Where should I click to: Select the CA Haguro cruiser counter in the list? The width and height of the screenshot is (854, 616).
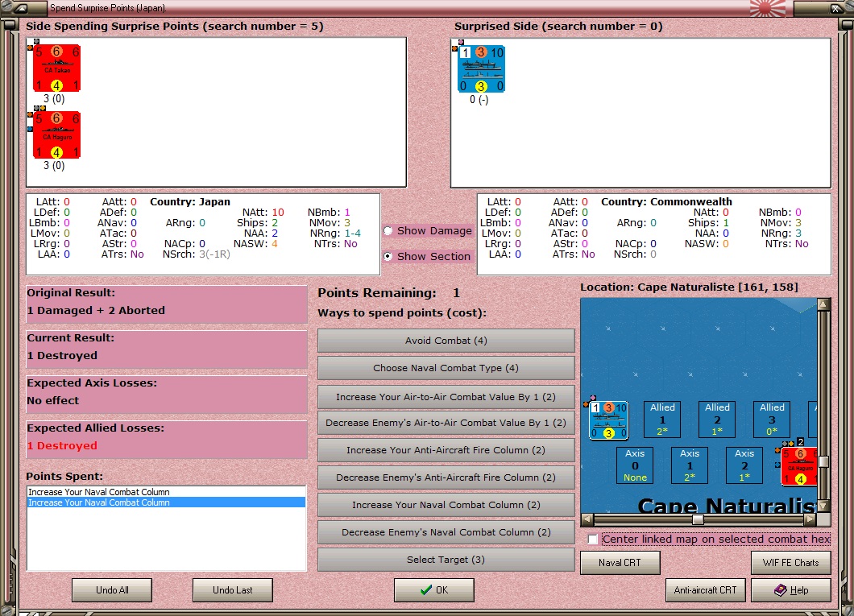56,135
